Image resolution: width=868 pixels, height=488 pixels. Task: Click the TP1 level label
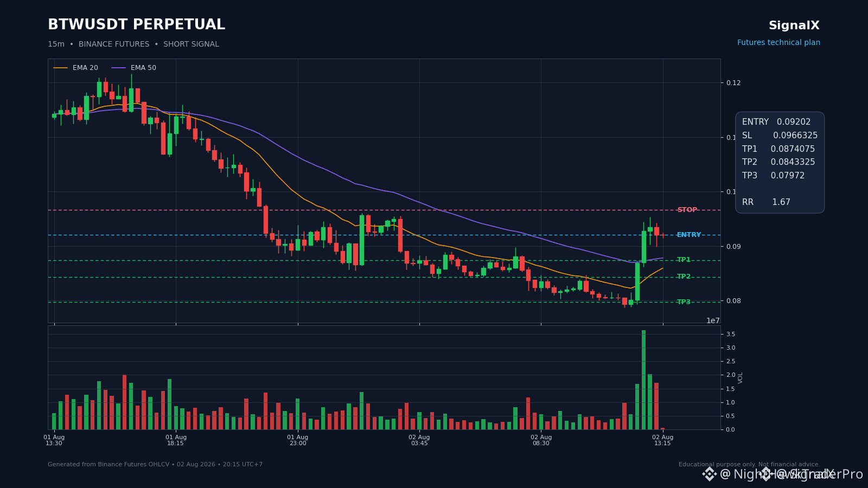pos(684,260)
